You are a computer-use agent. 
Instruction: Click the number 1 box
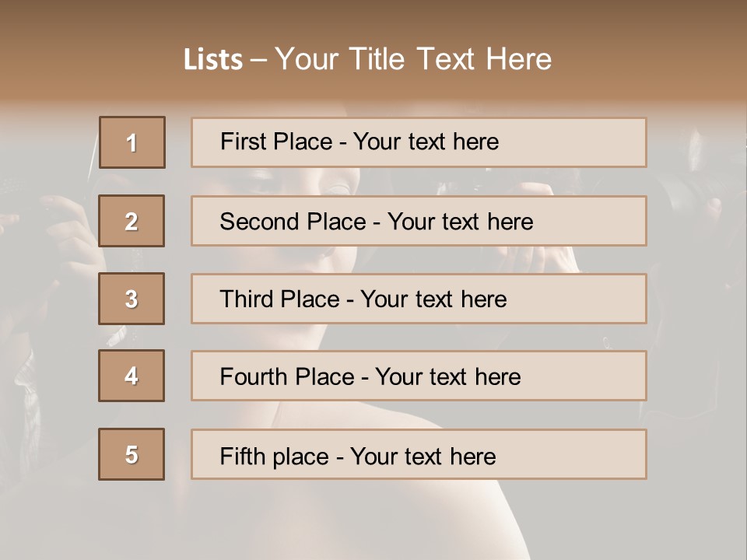pyautogui.click(x=132, y=142)
